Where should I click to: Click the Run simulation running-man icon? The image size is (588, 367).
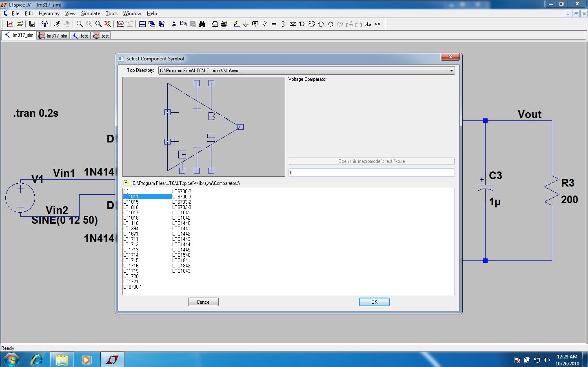pos(58,24)
